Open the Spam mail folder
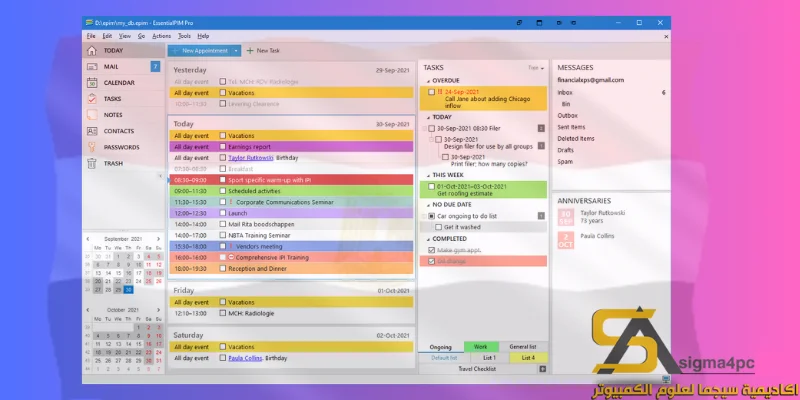Viewport: 800px width, 400px height. (x=565, y=162)
